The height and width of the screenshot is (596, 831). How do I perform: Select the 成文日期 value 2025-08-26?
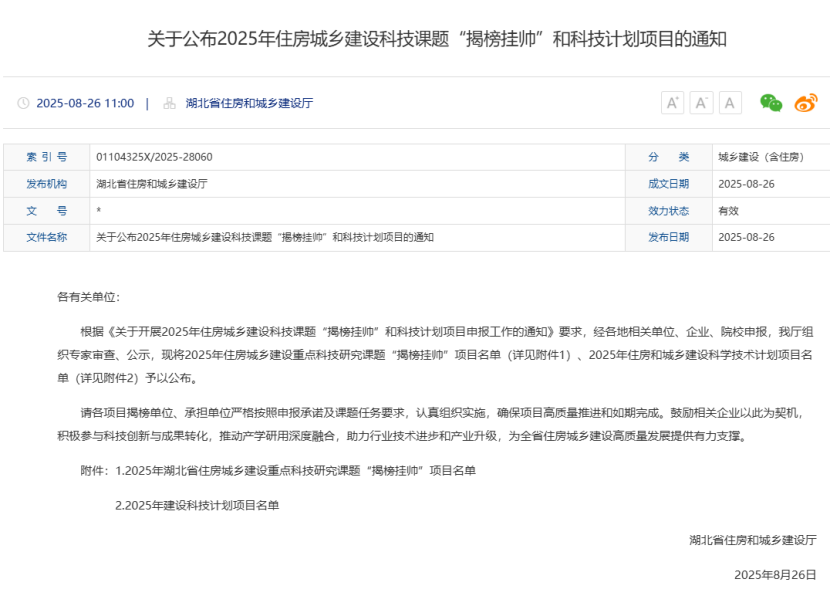click(x=746, y=184)
